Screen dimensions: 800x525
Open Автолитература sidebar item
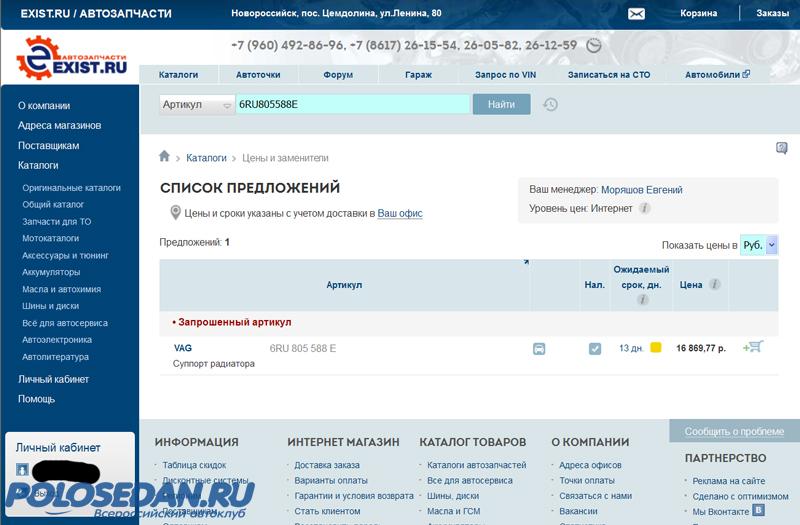coord(55,357)
